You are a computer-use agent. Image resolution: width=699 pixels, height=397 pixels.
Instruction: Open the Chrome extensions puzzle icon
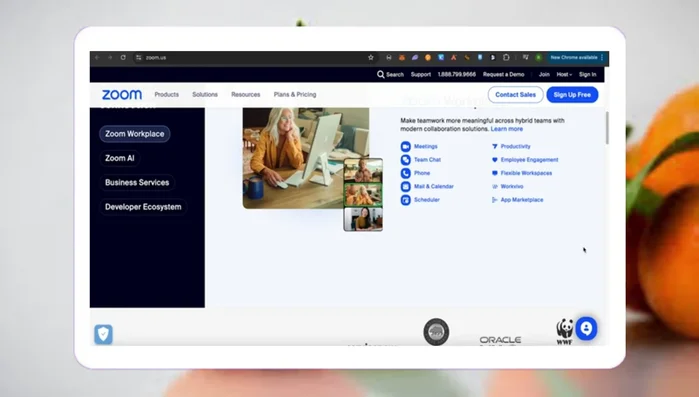506,57
